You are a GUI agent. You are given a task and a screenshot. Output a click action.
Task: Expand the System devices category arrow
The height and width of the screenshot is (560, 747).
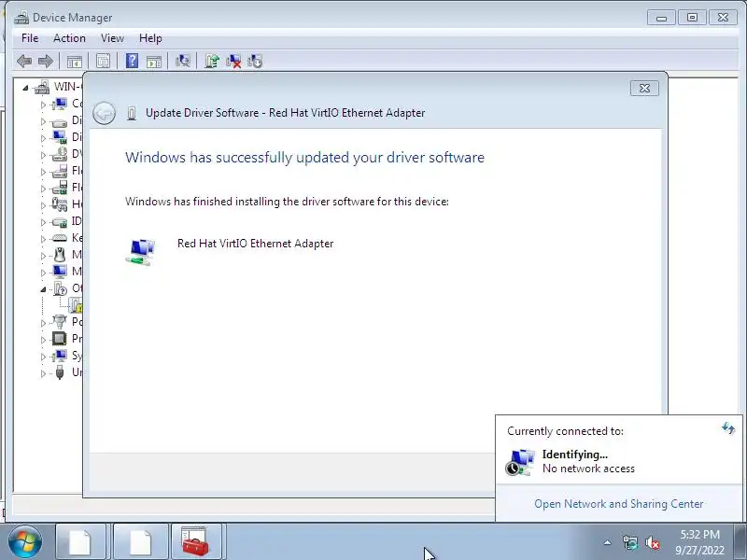(43, 357)
